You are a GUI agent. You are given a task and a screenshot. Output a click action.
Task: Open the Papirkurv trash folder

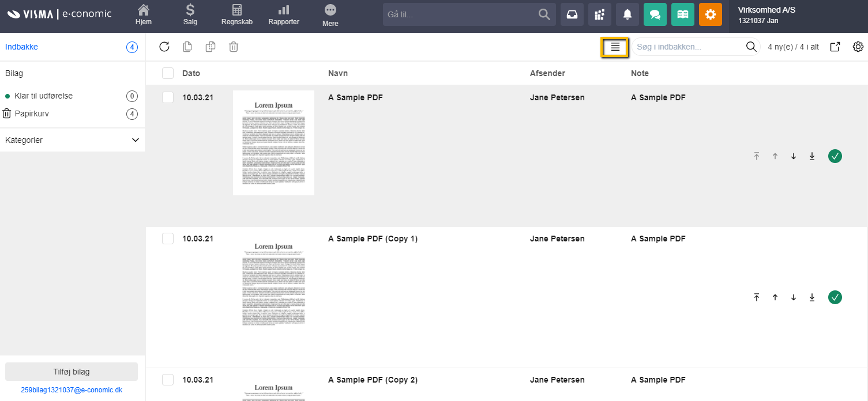[x=32, y=114]
